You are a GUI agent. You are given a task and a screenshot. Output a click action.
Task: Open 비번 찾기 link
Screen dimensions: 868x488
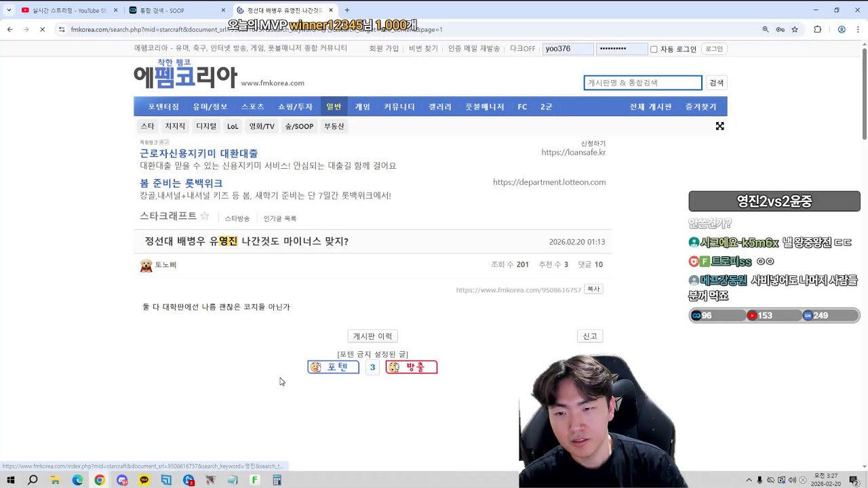(x=423, y=49)
